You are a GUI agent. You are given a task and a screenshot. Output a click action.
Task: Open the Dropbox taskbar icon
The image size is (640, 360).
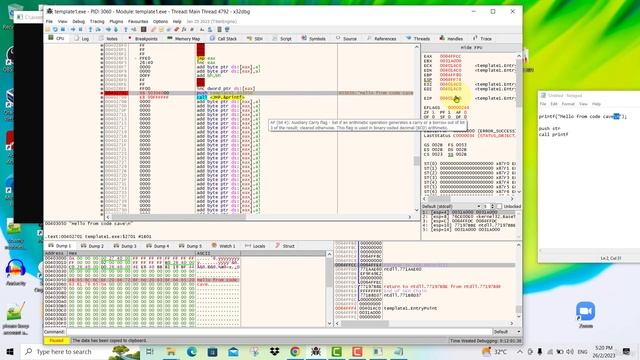click(274, 351)
